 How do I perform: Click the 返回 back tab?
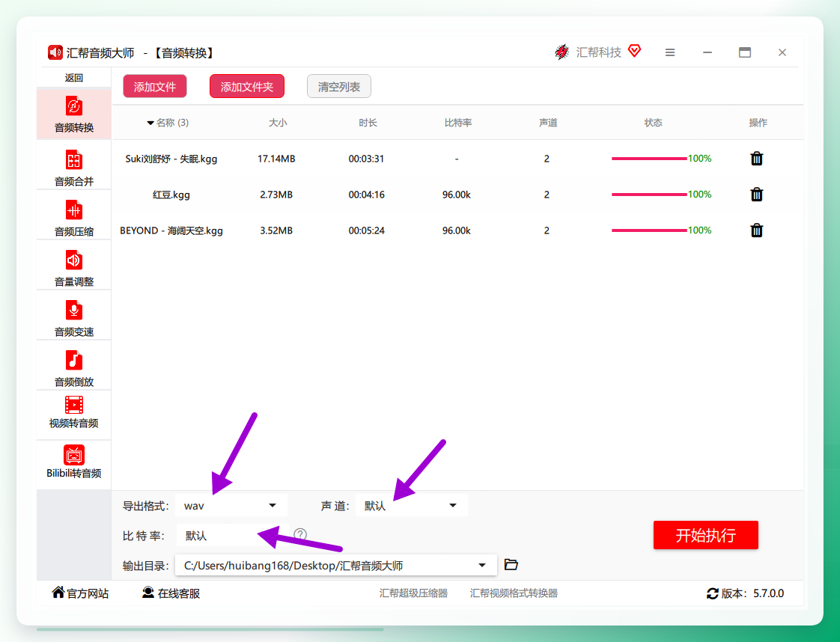74,78
